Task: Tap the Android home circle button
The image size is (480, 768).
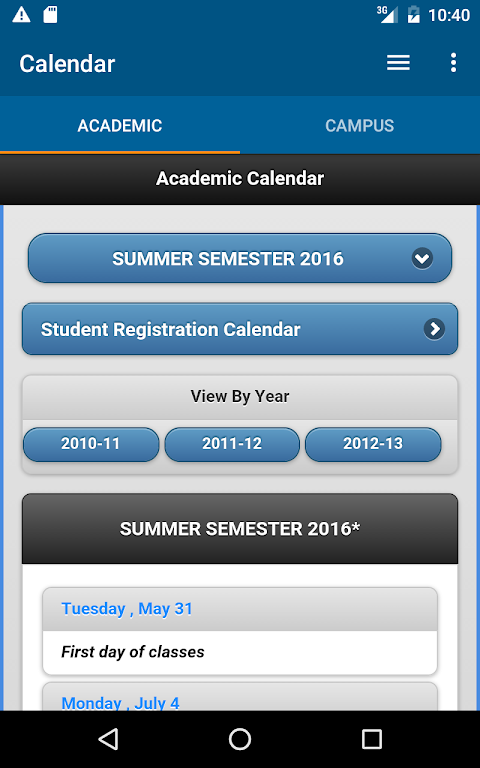Action: pos(240,739)
